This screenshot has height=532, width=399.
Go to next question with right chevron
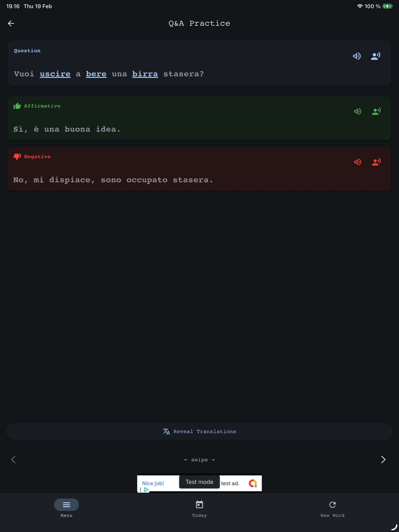383,460
